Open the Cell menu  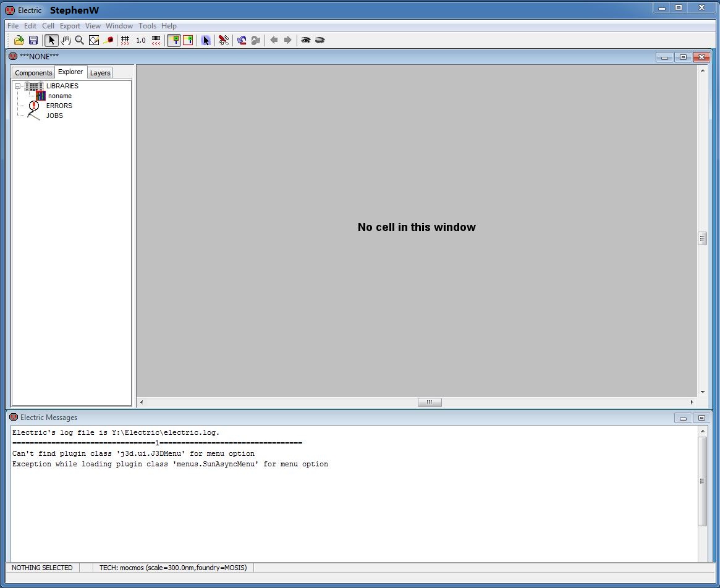pos(48,26)
